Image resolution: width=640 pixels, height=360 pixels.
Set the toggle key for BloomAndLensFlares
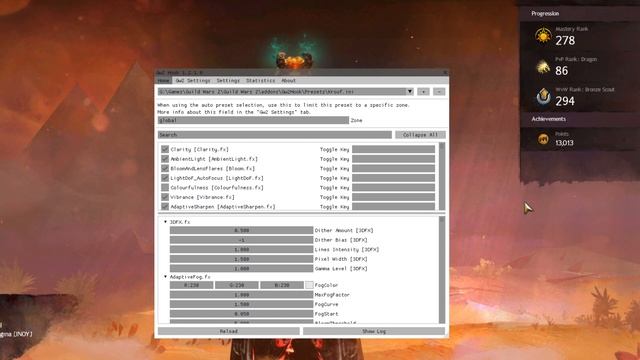coord(393,168)
